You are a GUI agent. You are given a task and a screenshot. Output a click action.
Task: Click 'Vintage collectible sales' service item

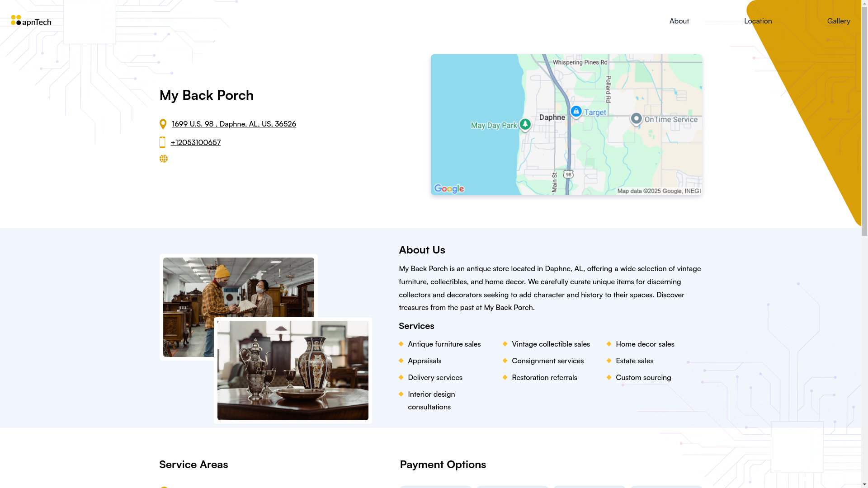coord(551,344)
